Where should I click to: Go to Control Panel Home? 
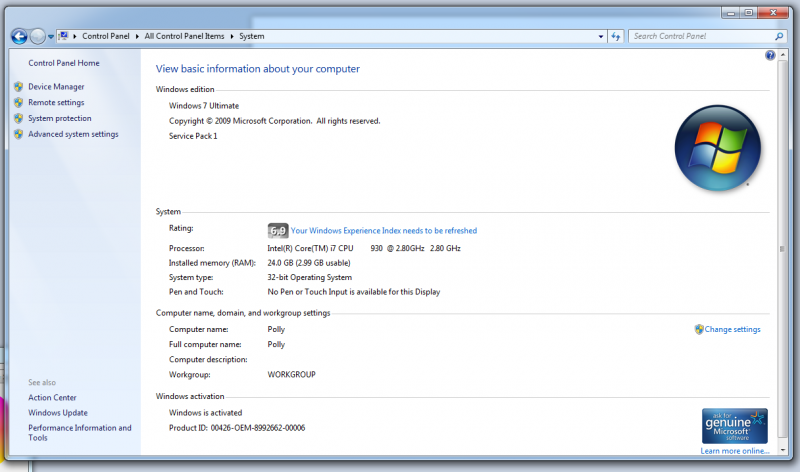click(x=64, y=63)
